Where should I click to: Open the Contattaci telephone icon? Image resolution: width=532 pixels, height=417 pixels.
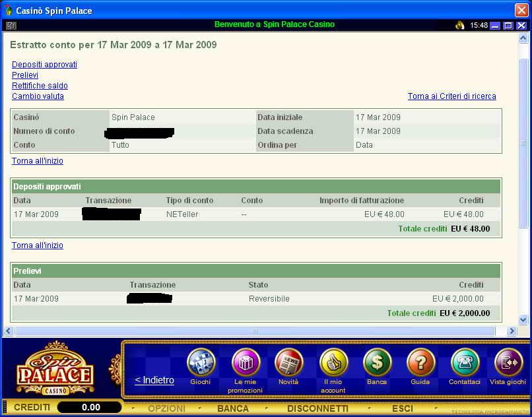pos(465,363)
